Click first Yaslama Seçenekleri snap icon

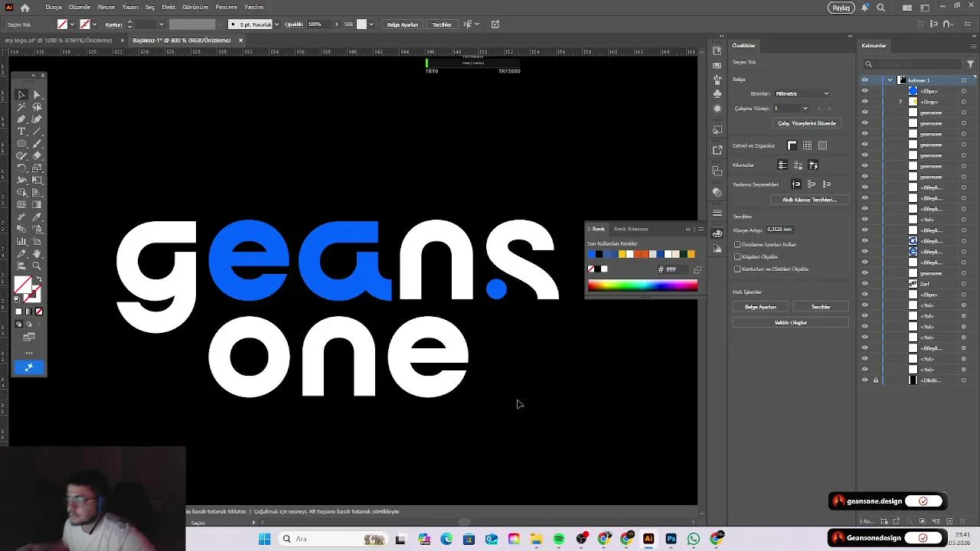(x=796, y=184)
